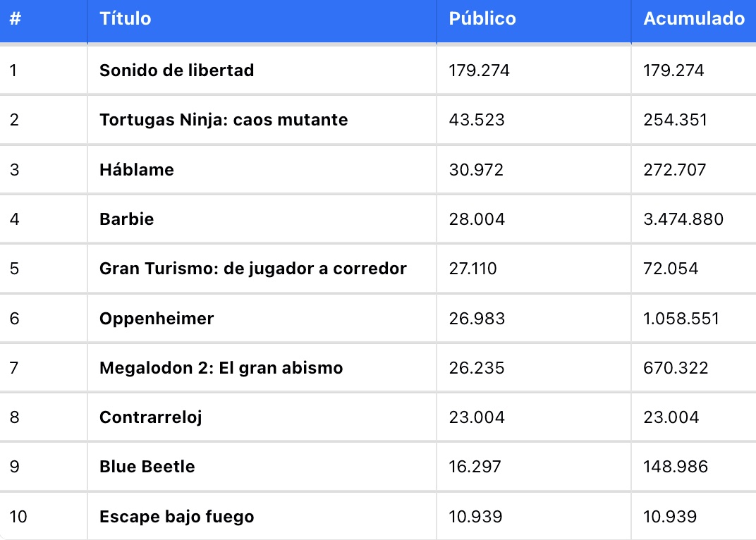Image resolution: width=756 pixels, height=540 pixels.
Task: Click the # column header
Action: tap(15, 18)
